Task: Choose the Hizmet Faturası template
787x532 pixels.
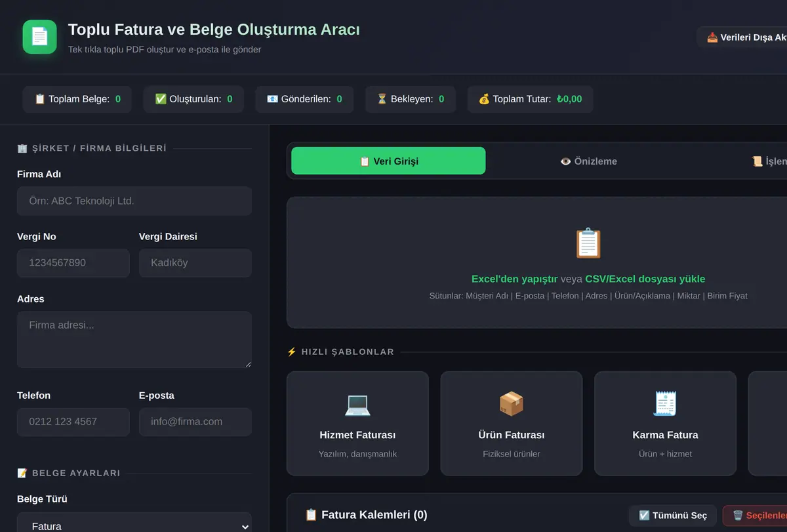Action: [x=357, y=423]
